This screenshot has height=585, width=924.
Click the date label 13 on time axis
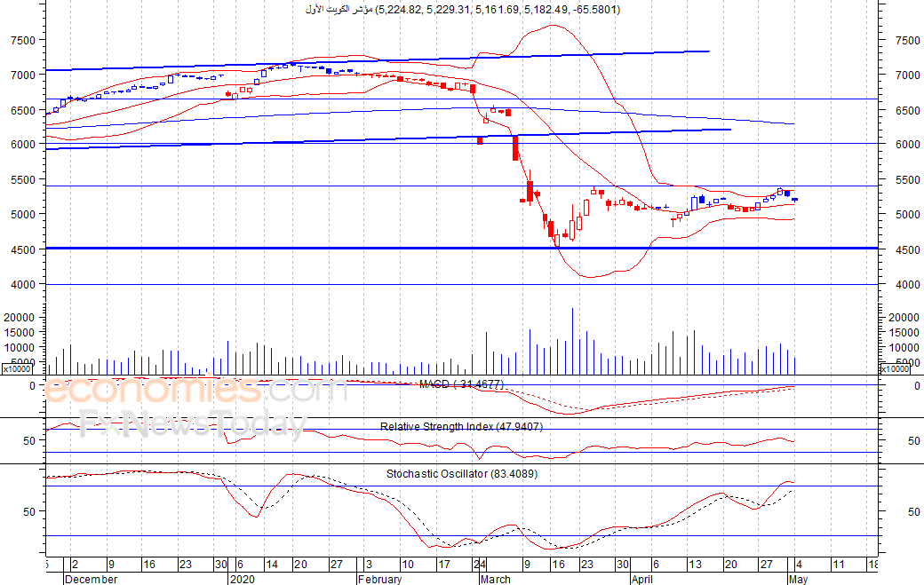[x=695, y=565]
